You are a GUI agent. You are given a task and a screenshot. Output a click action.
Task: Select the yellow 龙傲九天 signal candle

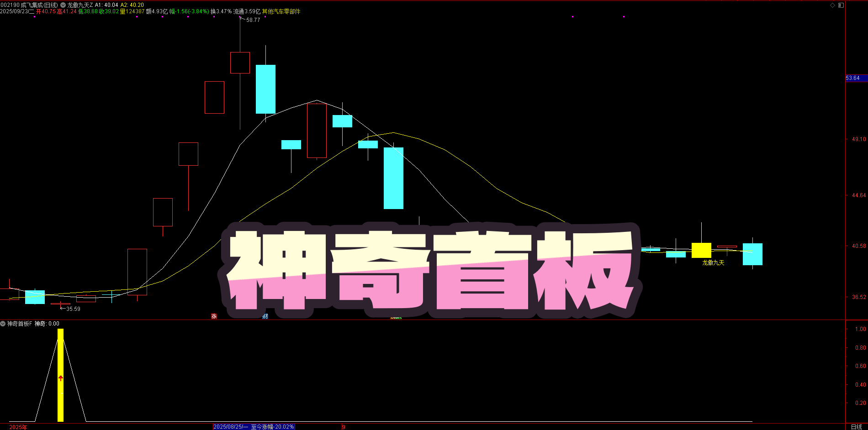701,250
